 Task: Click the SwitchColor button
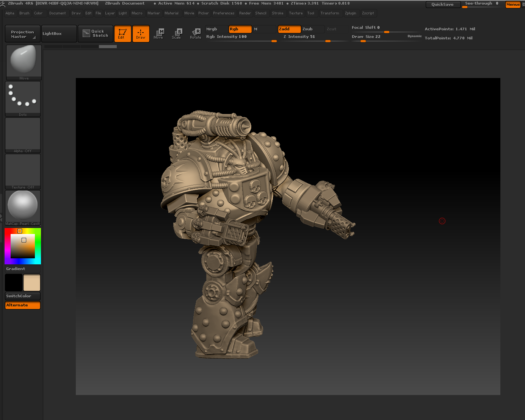tap(23, 296)
